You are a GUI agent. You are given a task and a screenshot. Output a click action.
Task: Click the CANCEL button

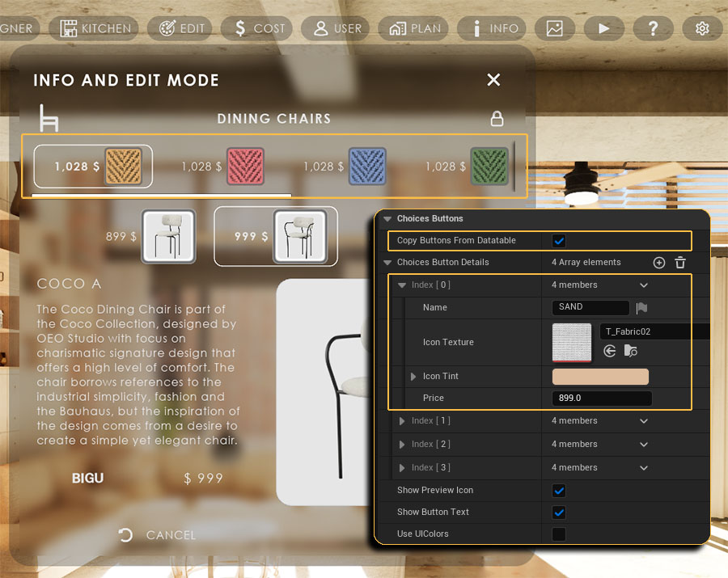coord(157,535)
